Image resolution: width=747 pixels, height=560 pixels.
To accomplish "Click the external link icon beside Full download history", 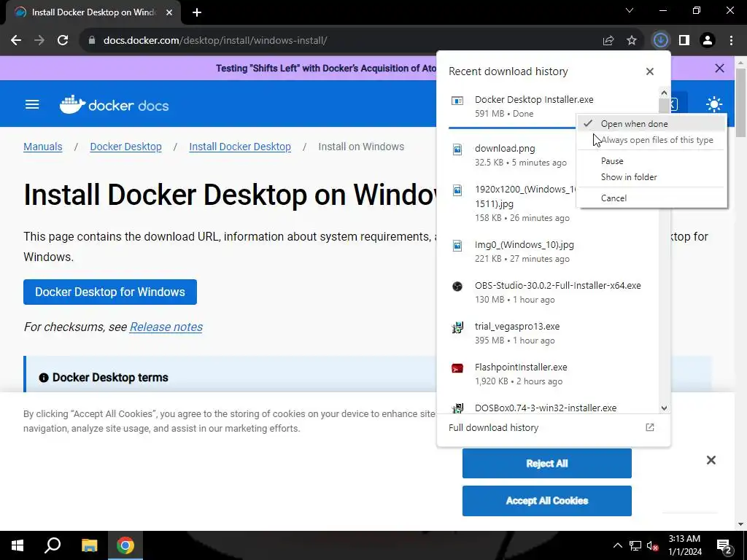I will click(650, 427).
